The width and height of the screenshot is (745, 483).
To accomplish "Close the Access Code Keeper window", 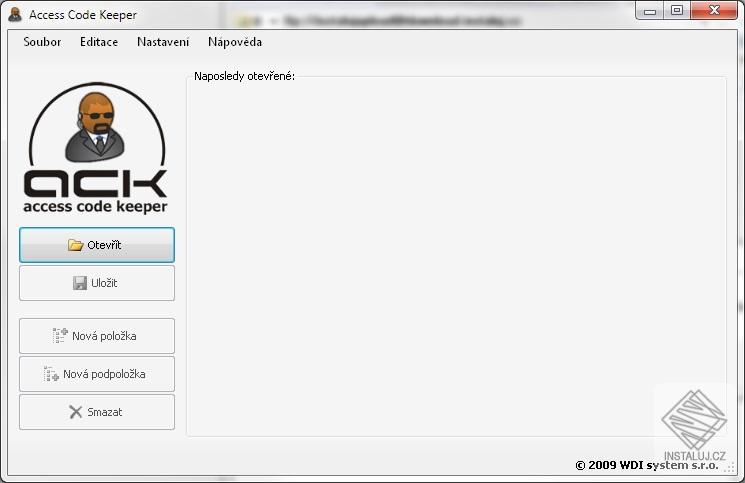I will [x=714, y=10].
